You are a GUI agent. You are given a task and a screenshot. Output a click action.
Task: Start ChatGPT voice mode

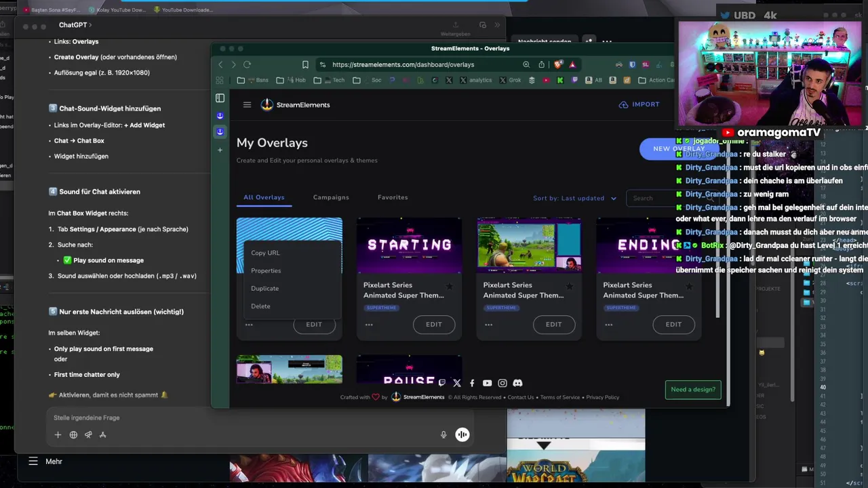click(x=462, y=434)
